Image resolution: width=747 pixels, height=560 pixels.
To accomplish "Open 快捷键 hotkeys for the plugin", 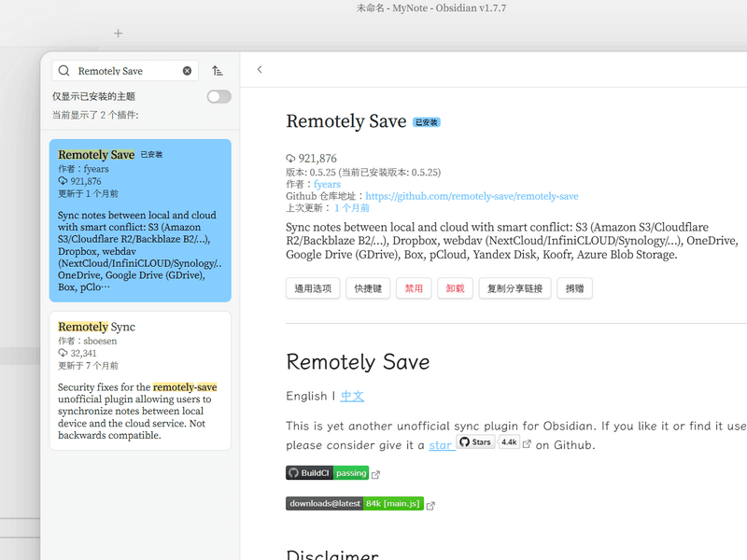I will [368, 288].
